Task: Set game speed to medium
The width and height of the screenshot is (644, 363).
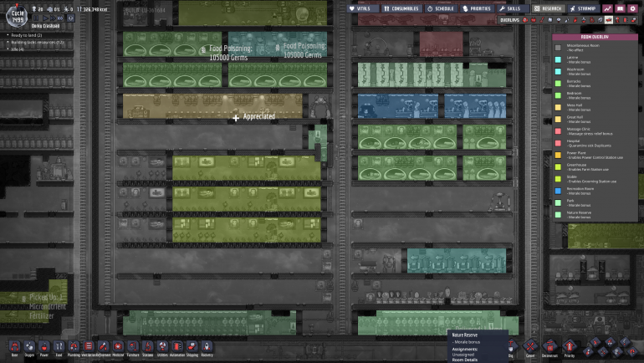Action: 53,18
